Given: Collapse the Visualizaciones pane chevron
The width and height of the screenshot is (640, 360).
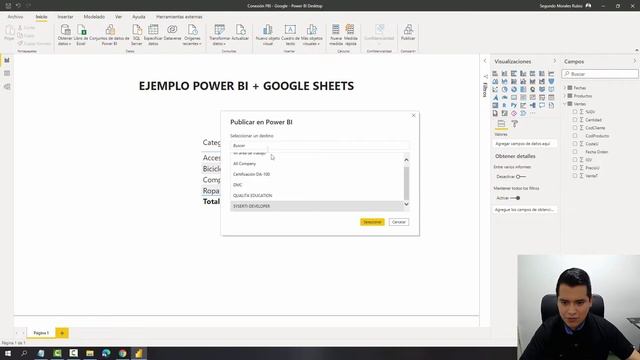Looking at the screenshot, I should 554,61.
